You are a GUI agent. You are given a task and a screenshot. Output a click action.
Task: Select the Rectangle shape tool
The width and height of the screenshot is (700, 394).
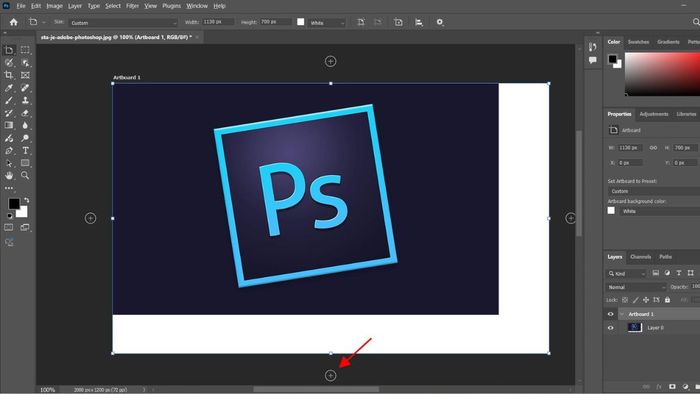pos(25,163)
